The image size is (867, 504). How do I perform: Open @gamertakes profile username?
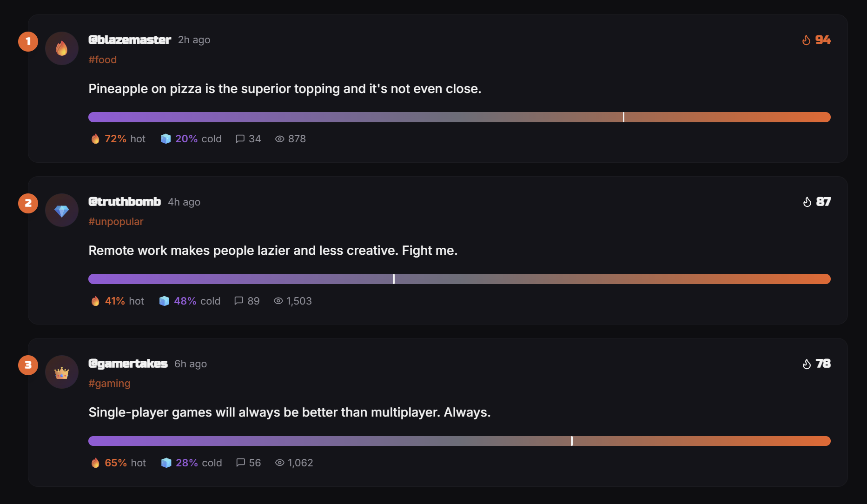(128, 364)
